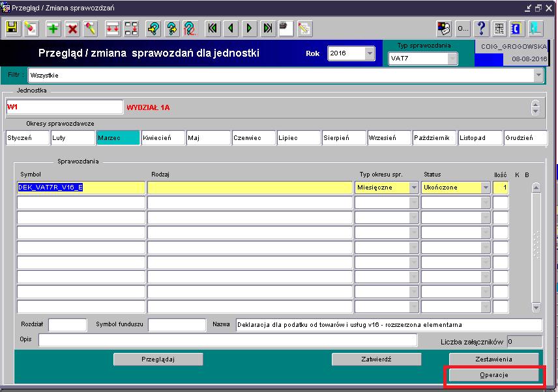This screenshot has height=392, width=558.
Task: Click the notepad with pencil icon
Action: coord(304,29)
